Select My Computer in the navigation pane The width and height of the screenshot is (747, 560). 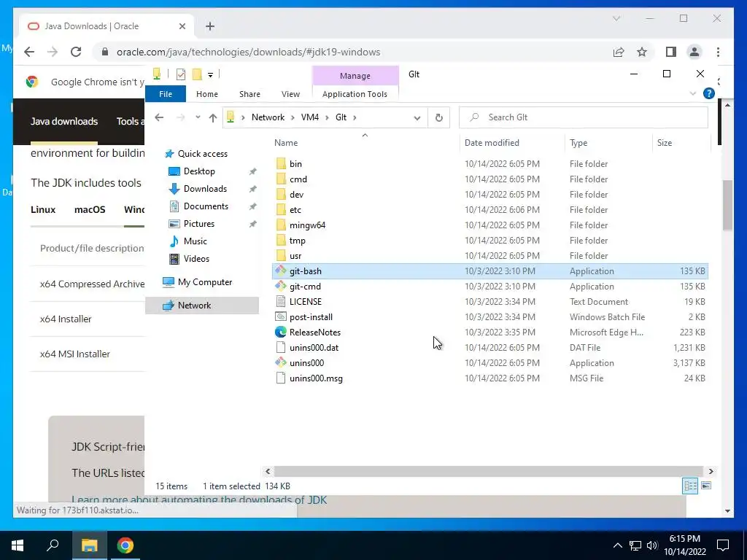(x=198, y=282)
